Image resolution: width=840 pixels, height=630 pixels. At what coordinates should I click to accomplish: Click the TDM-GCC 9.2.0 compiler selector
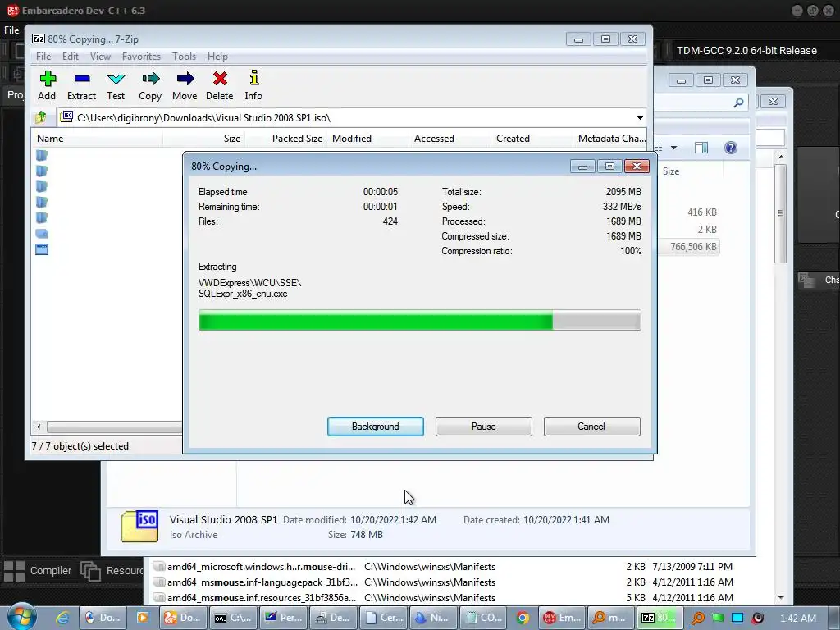click(x=746, y=50)
